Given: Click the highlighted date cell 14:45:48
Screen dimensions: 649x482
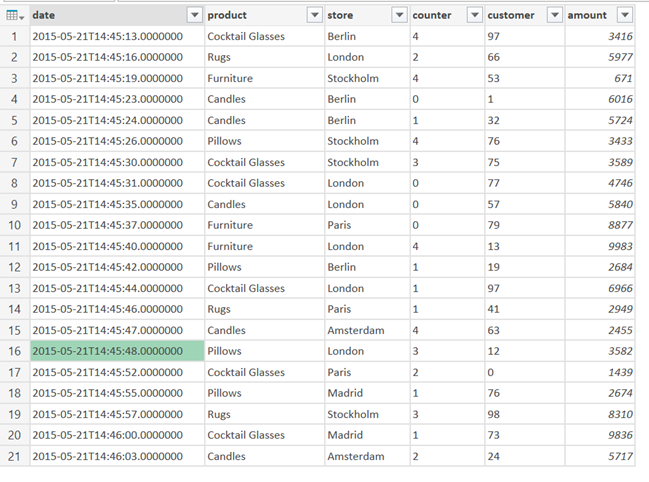Looking at the screenshot, I should click(117, 351).
